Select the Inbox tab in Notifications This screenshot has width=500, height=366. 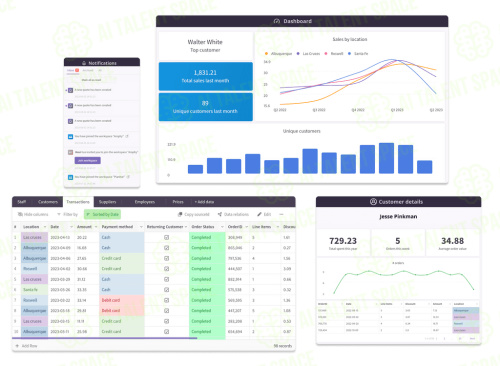[x=72, y=70]
